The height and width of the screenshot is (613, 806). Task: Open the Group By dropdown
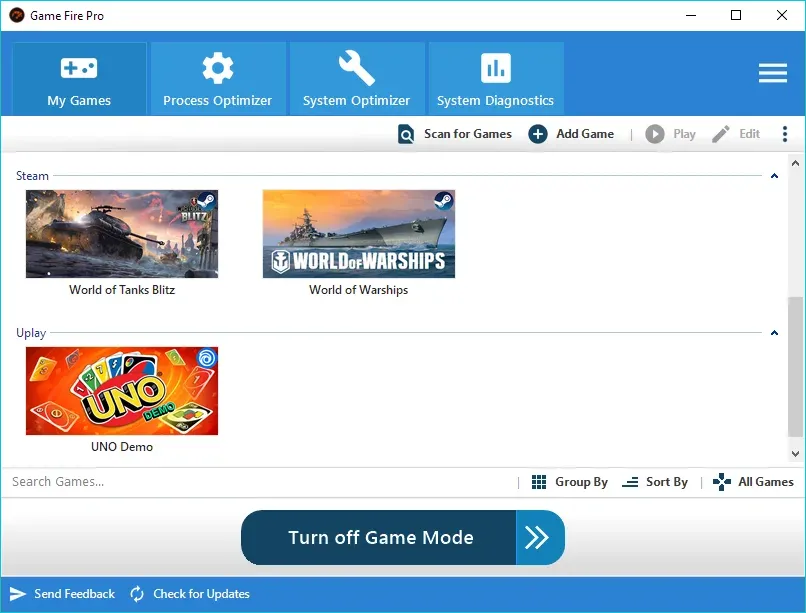click(x=570, y=482)
